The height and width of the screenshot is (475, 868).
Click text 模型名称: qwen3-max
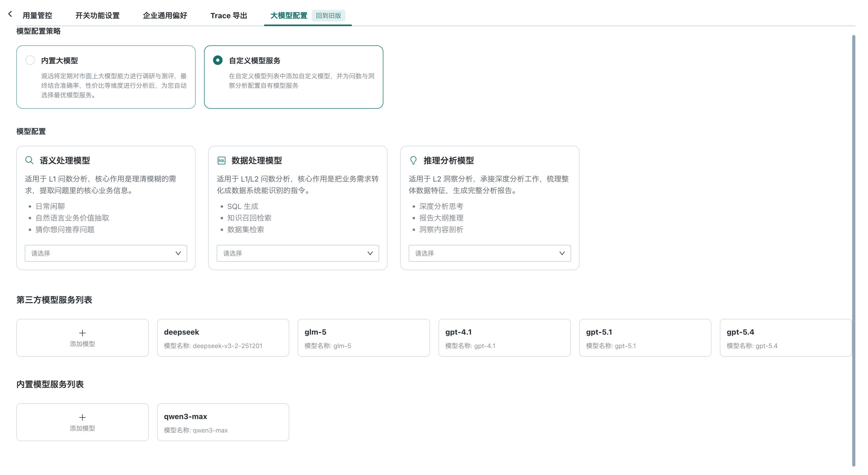click(196, 430)
